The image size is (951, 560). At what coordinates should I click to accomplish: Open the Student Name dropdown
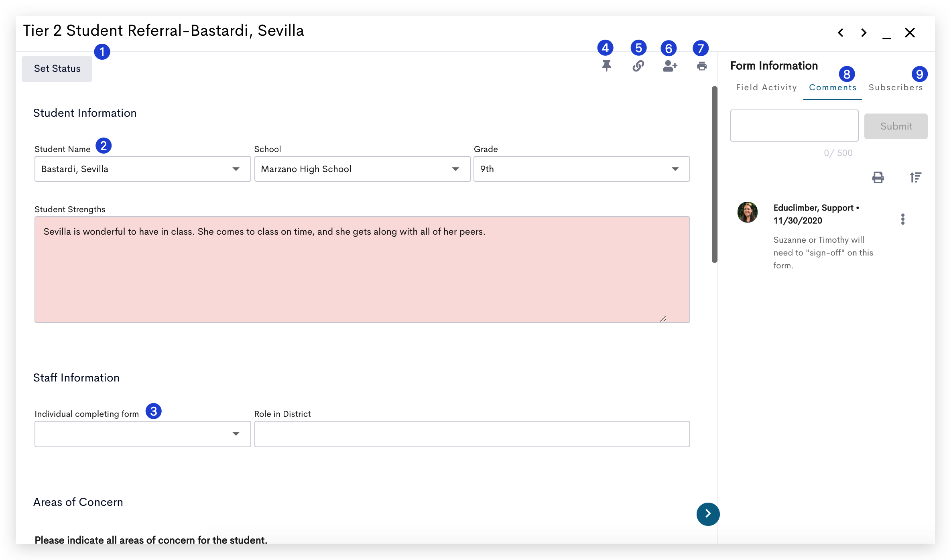142,169
